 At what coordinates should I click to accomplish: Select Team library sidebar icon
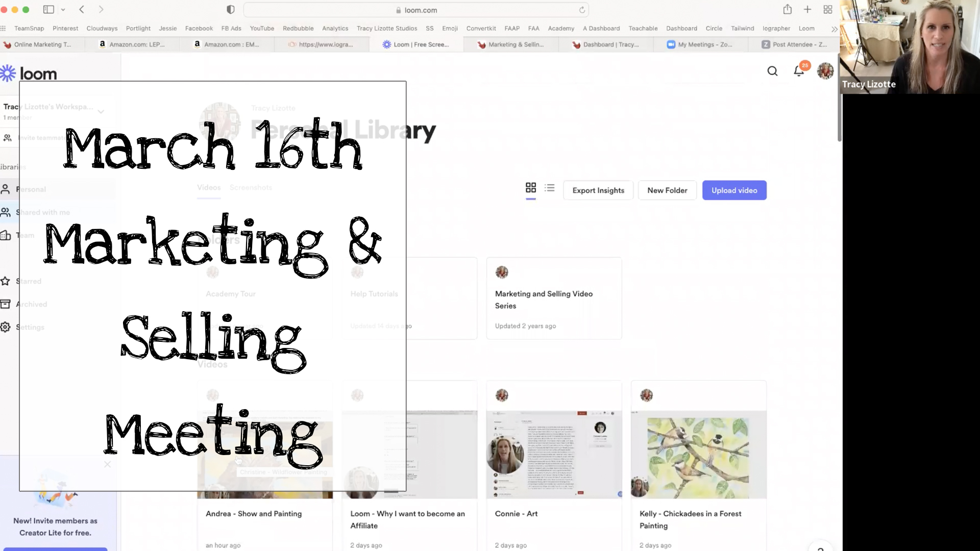pos(6,235)
